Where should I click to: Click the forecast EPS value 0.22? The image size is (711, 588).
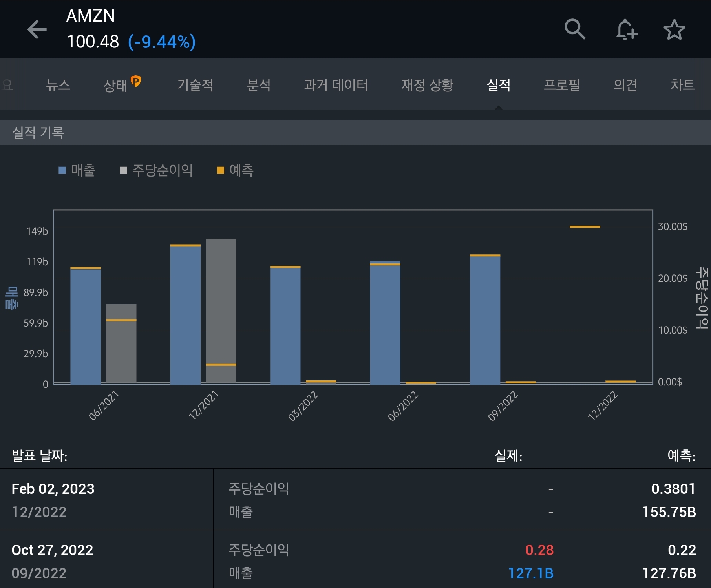pyautogui.click(x=682, y=550)
